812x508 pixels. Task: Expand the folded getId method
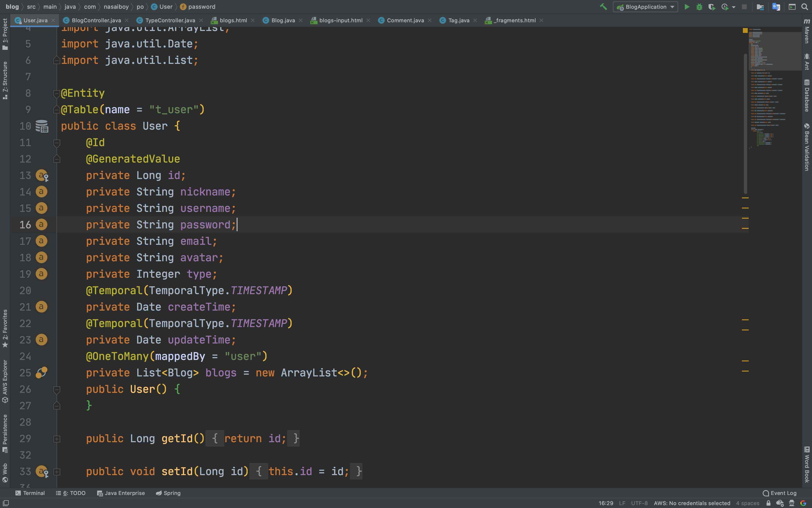click(x=57, y=439)
